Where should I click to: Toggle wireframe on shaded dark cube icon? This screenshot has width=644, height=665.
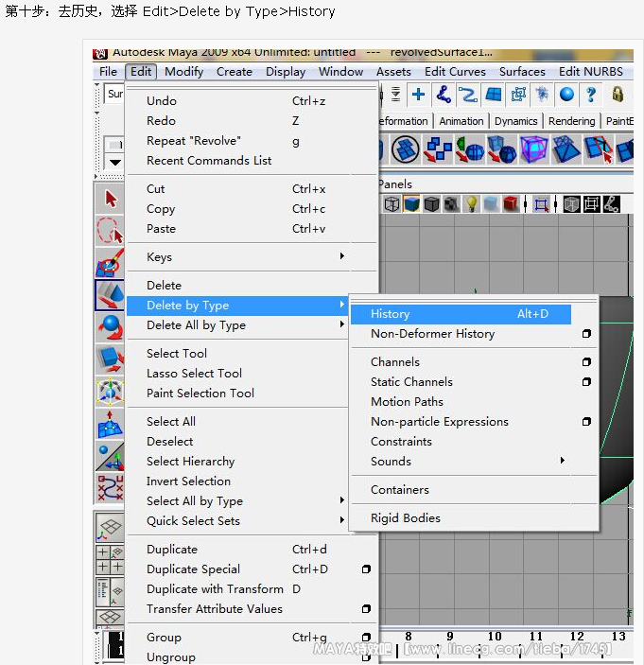coord(431,204)
